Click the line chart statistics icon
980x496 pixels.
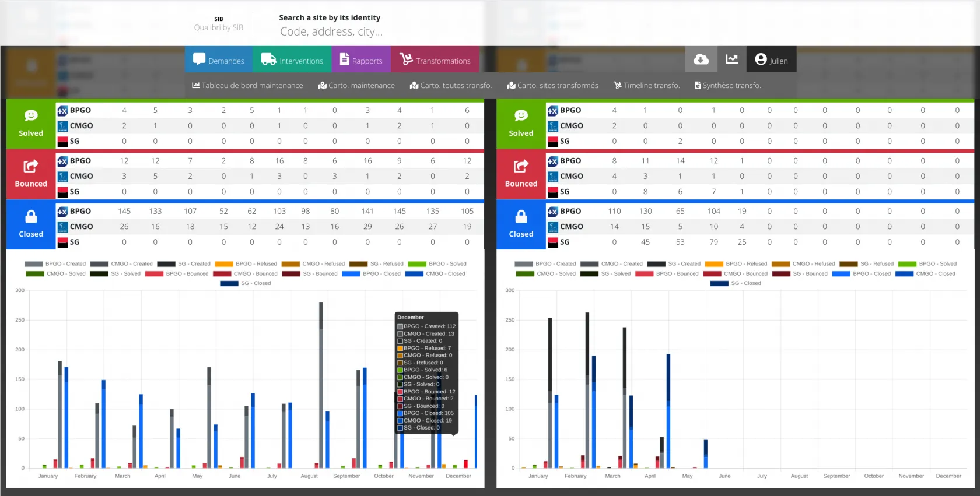point(731,59)
